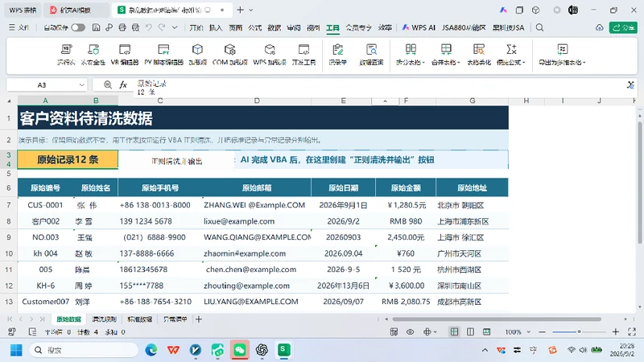Switch to the 开始 ribbon tab

point(196,27)
